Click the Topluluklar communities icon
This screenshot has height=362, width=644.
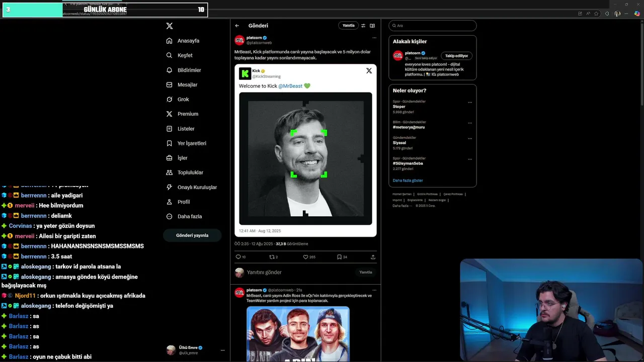[x=170, y=172]
